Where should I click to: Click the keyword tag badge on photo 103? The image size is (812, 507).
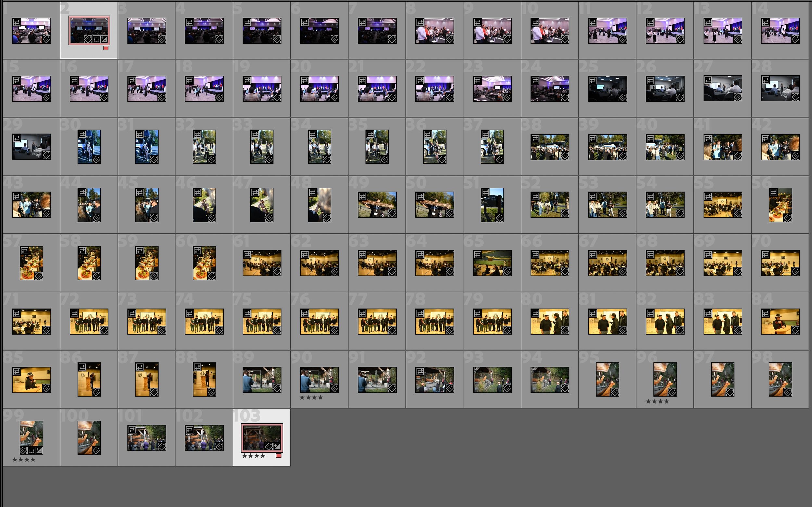coord(269,446)
